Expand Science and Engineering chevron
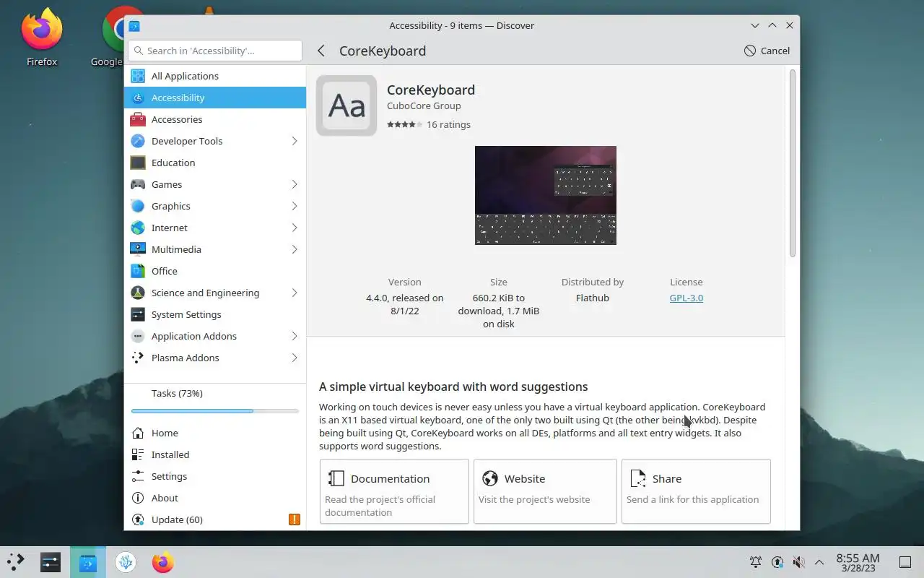The height and width of the screenshot is (578, 924). 295,293
